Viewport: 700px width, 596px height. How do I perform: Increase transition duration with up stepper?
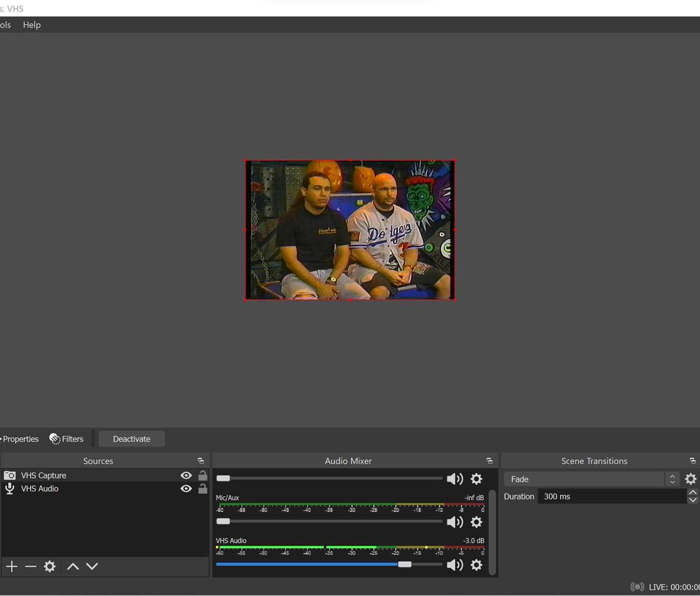point(692,493)
